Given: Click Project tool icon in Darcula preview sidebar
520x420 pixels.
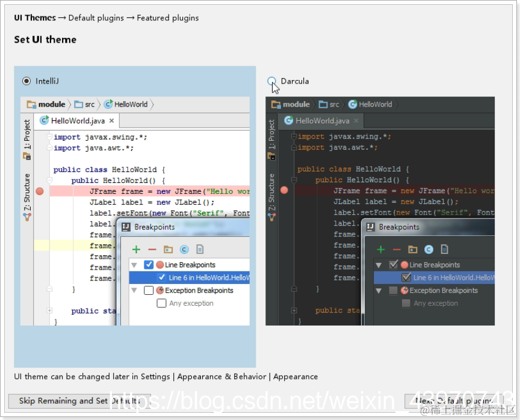Looking at the screenshot, I should (x=271, y=156).
